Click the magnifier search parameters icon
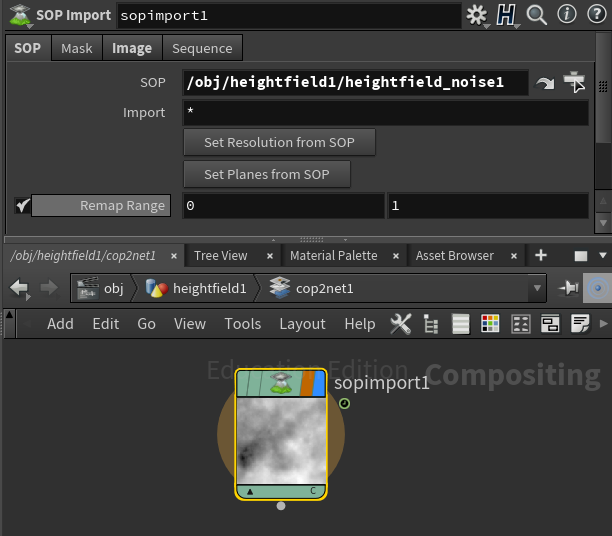612x536 pixels. (536, 15)
